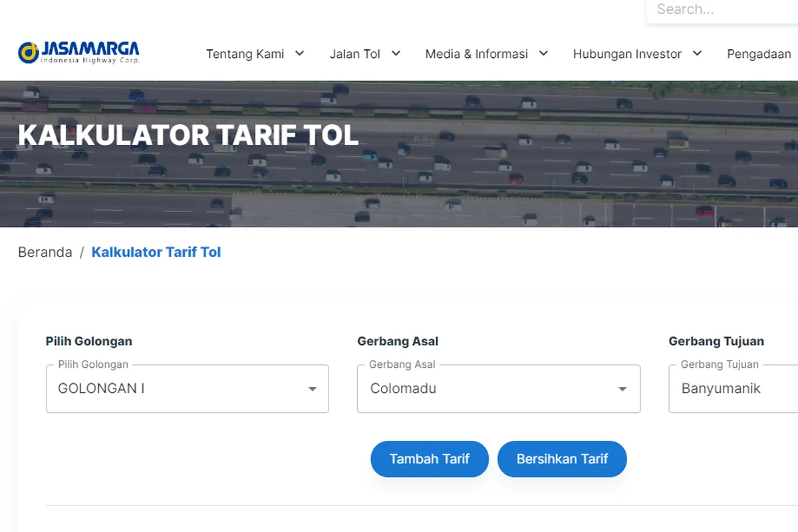Viewport: 798px width, 532px height.
Task: Click the Bersihkan Tarif button
Action: (562, 459)
